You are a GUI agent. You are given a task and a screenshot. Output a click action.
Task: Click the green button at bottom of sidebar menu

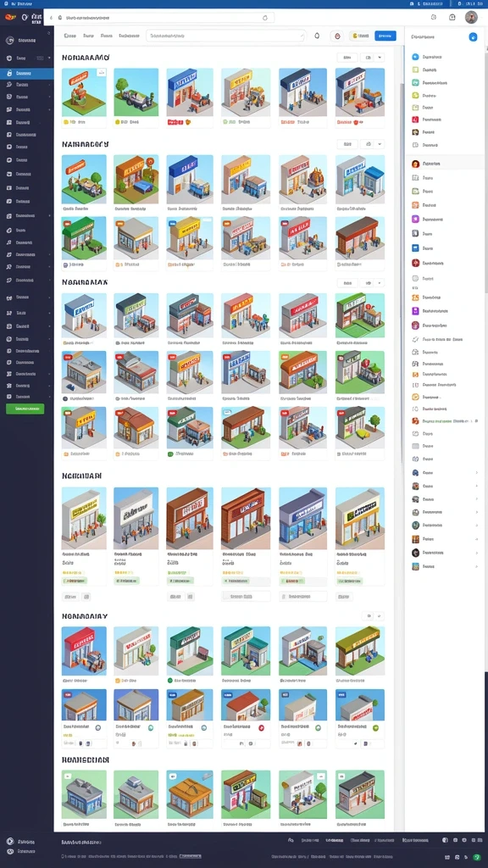click(x=25, y=409)
